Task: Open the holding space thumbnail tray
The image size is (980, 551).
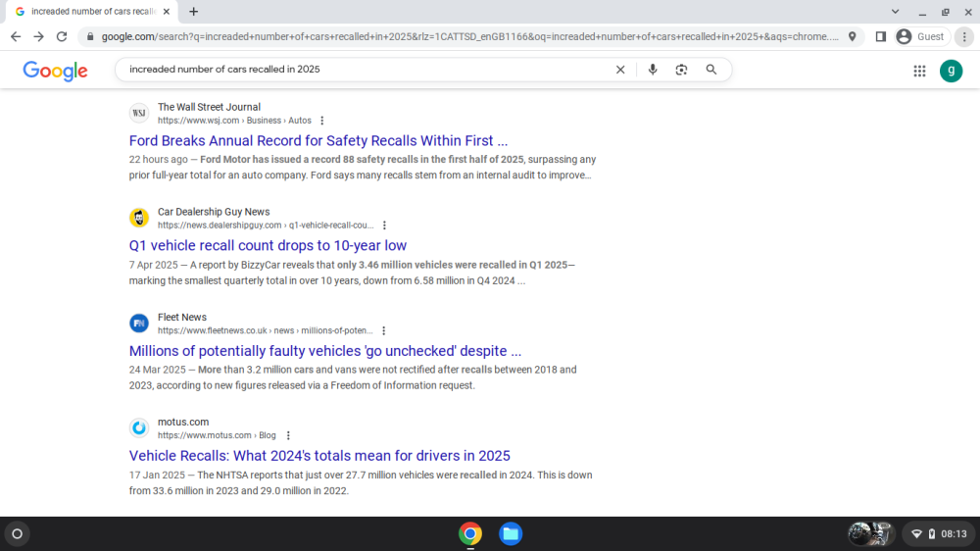Action: pyautogui.click(x=870, y=534)
